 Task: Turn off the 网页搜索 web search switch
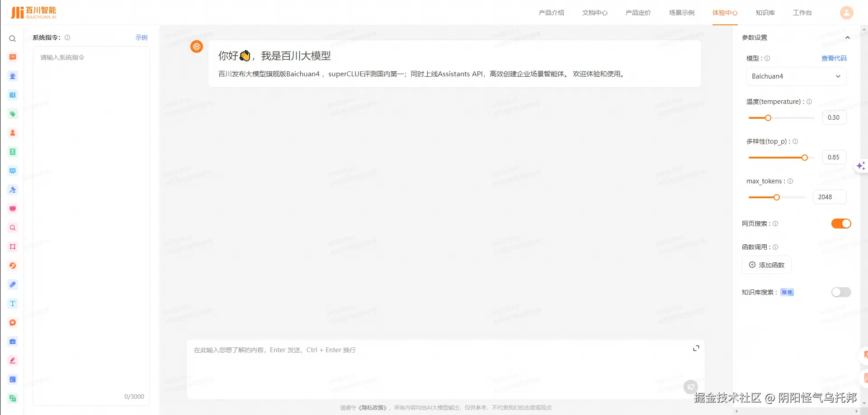click(x=841, y=224)
